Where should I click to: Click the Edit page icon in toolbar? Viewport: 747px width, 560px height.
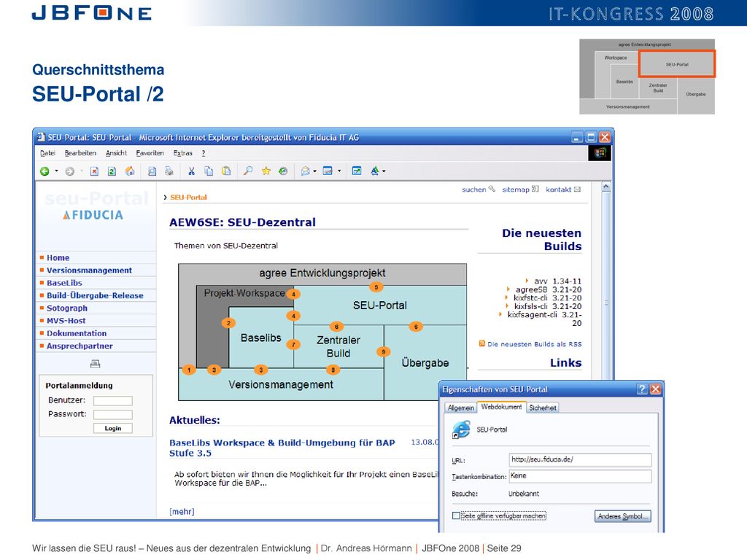[328, 171]
